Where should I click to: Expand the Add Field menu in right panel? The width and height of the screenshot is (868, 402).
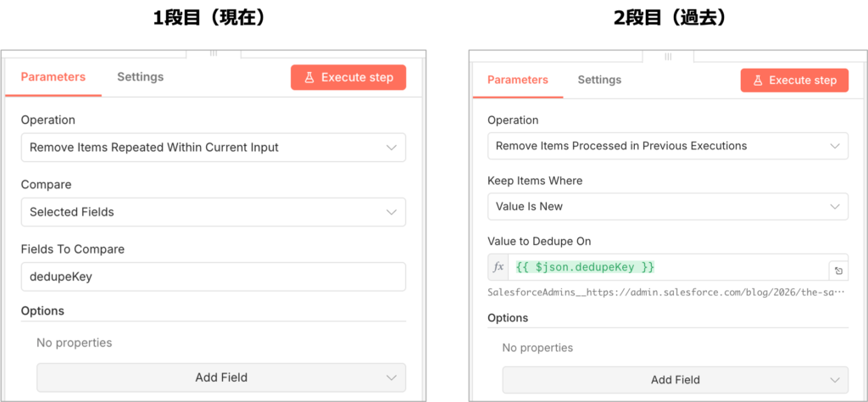(x=675, y=380)
